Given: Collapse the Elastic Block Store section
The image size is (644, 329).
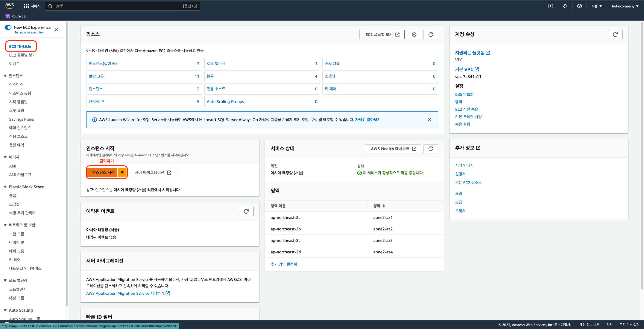Looking at the screenshot, I should tap(5, 187).
